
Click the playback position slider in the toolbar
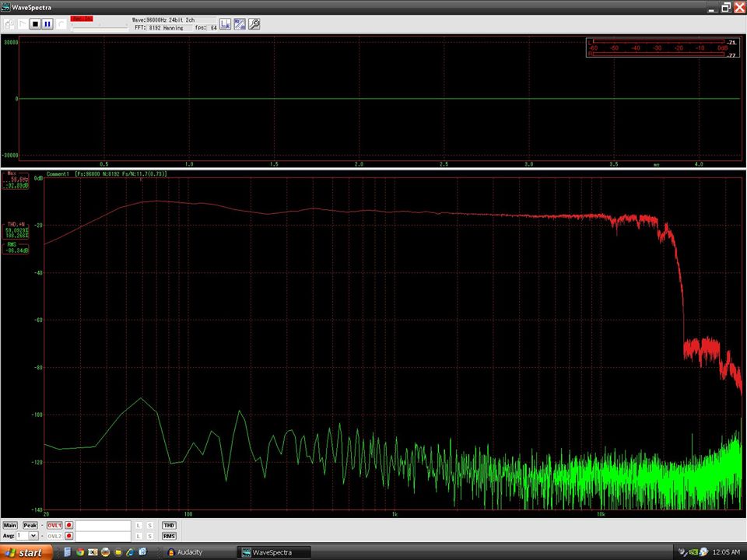(x=100, y=28)
